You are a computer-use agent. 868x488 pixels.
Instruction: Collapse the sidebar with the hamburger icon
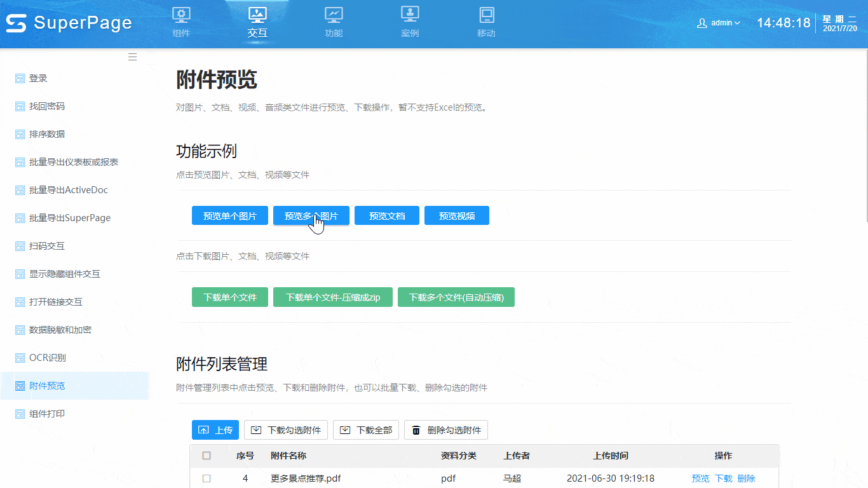click(x=132, y=57)
